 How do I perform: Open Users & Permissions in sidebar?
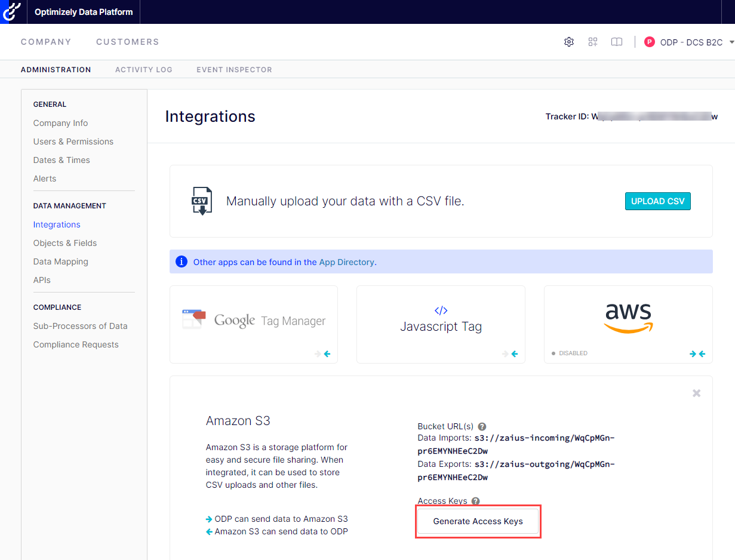pos(73,141)
